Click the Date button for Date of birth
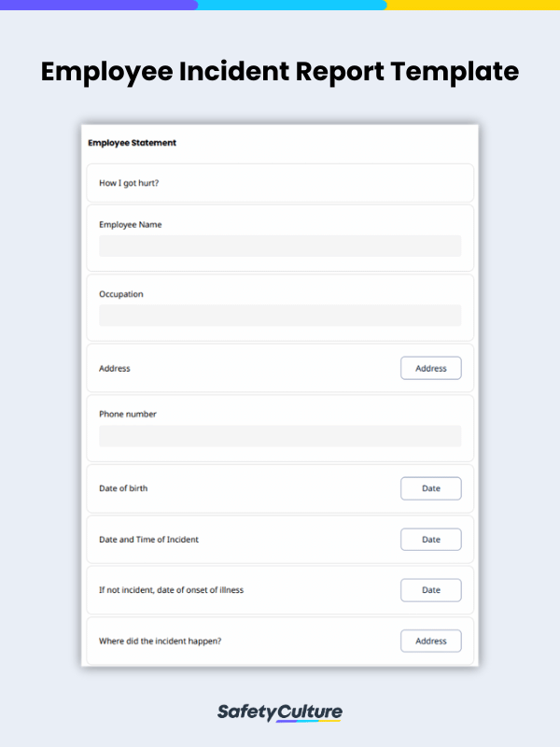 point(430,487)
